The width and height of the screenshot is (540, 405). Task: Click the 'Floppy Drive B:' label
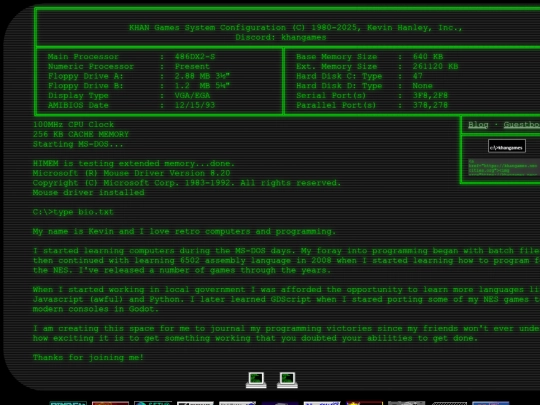(85, 85)
